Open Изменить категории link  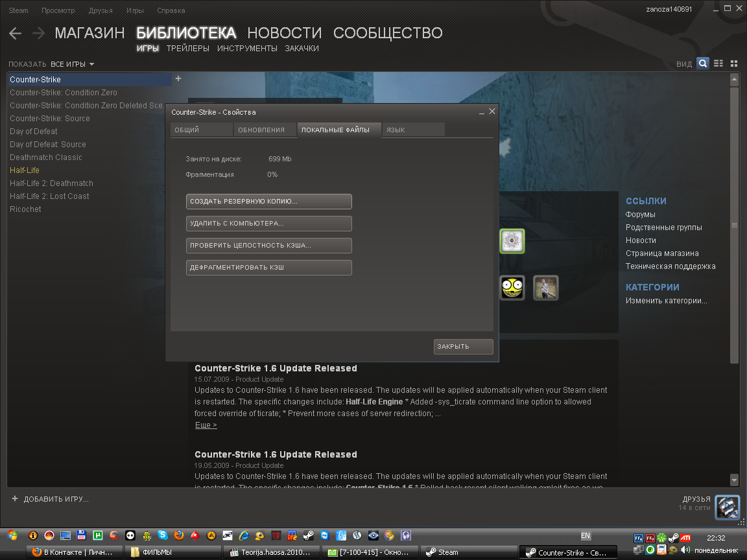point(666,301)
